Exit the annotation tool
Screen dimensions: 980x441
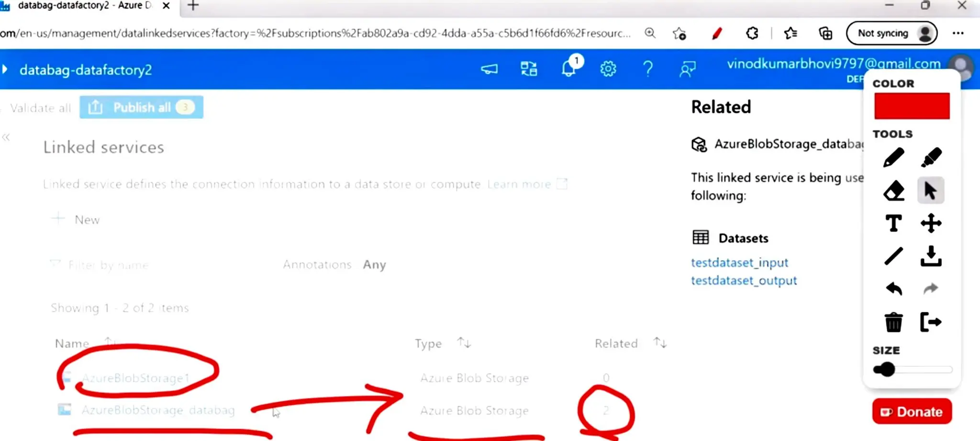pyautogui.click(x=931, y=322)
